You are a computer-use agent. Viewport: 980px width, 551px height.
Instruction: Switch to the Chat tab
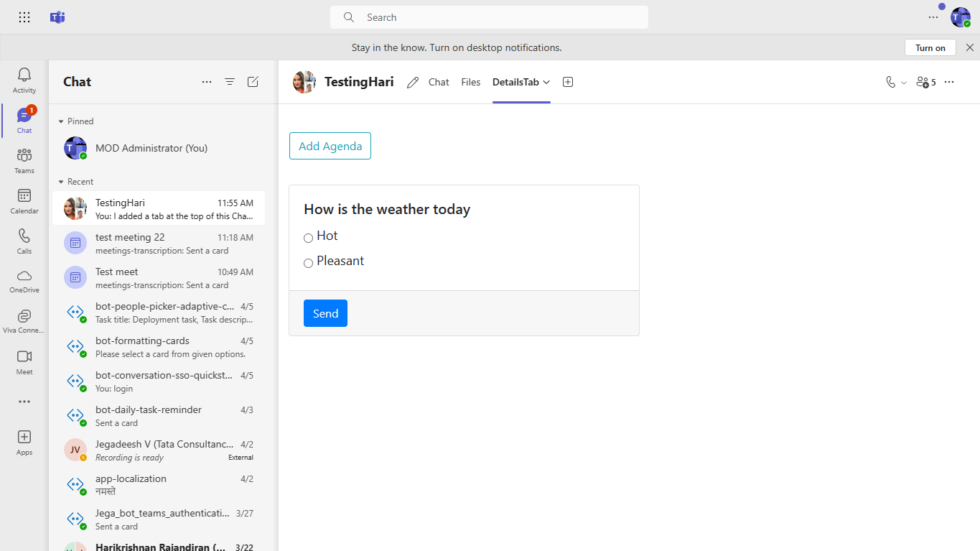coord(439,82)
